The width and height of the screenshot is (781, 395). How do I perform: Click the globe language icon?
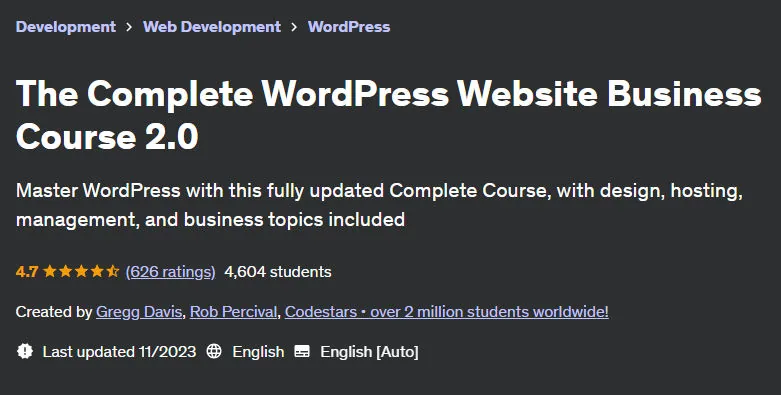point(214,352)
